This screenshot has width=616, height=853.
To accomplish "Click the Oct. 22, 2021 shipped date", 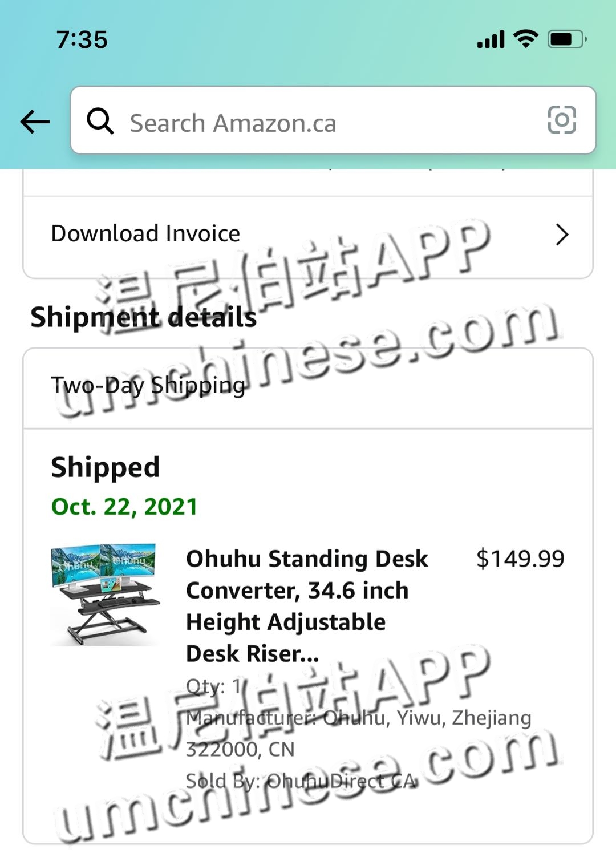I will coord(124,507).
